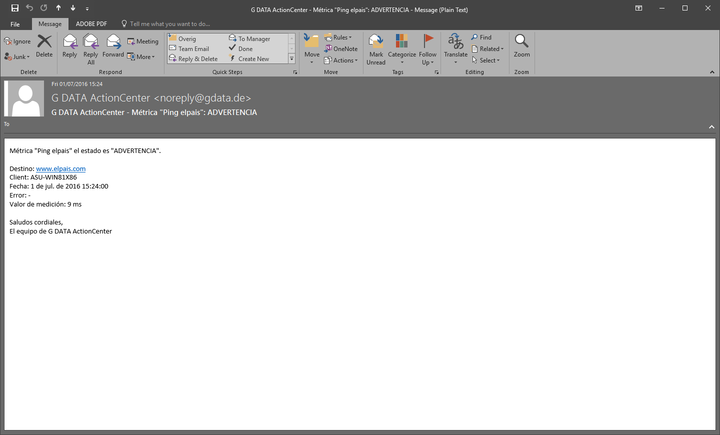Screen dimensions: 720x435
Task: Click the Undo arrow in quick access toolbar
Action: tap(29, 8)
